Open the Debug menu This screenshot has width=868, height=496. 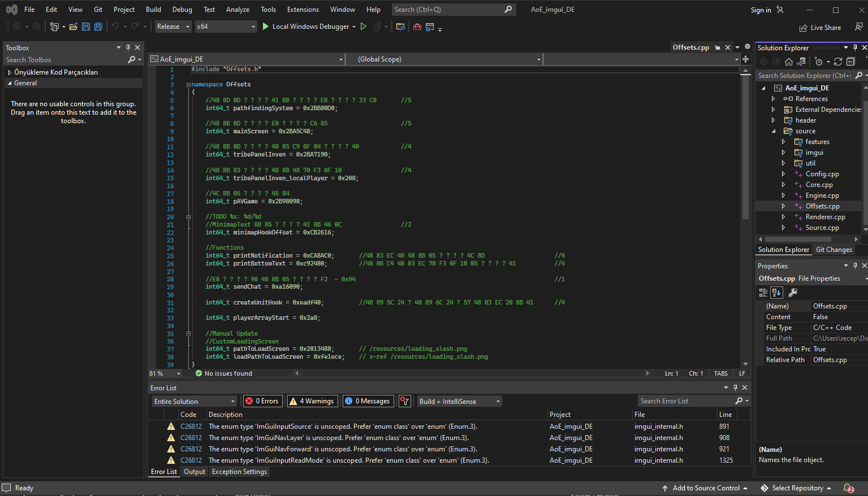pos(182,10)
